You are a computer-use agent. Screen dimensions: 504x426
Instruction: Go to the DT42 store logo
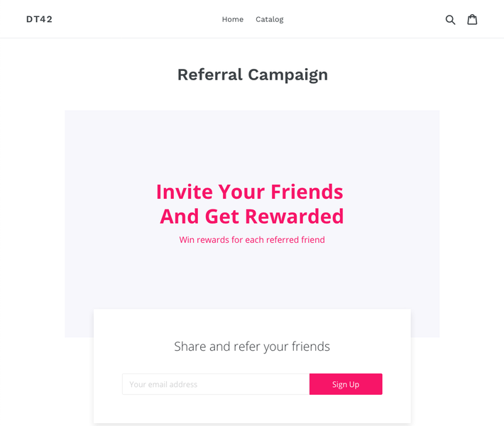pyautogui.click(x=39, y=19)
